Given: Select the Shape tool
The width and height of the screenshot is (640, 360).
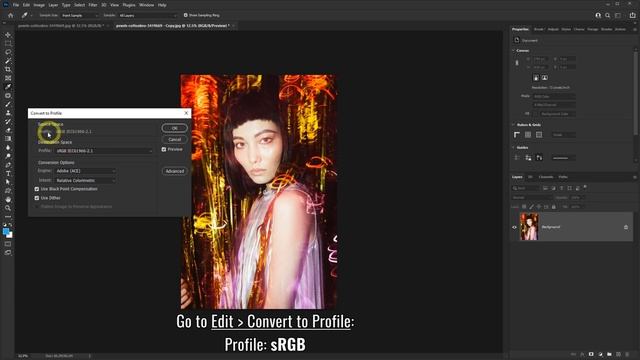Looking at the screenshot, I should tap(8, 191).
